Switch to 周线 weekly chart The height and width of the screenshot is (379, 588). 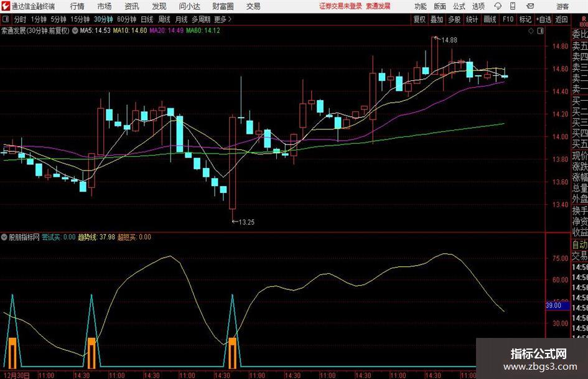(164, 19)
